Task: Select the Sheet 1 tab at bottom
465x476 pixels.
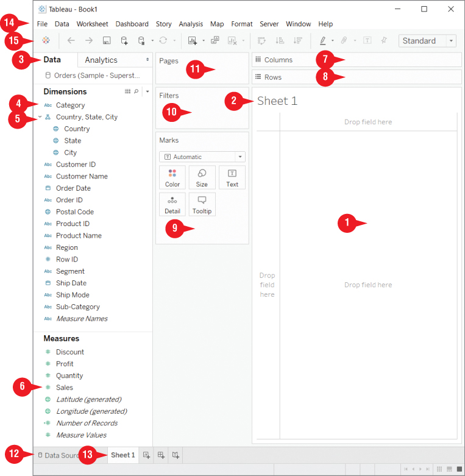Action: pyautogui.click(x=123, y=455)
